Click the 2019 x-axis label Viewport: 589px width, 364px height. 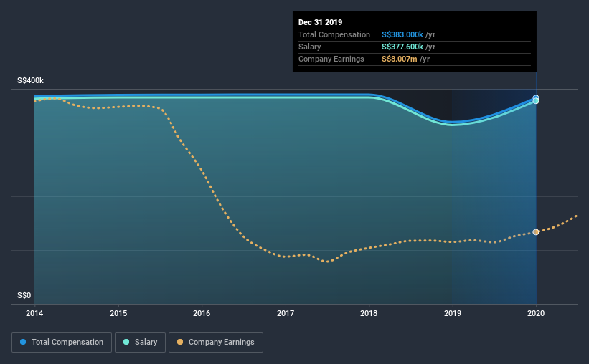[453, 313]
